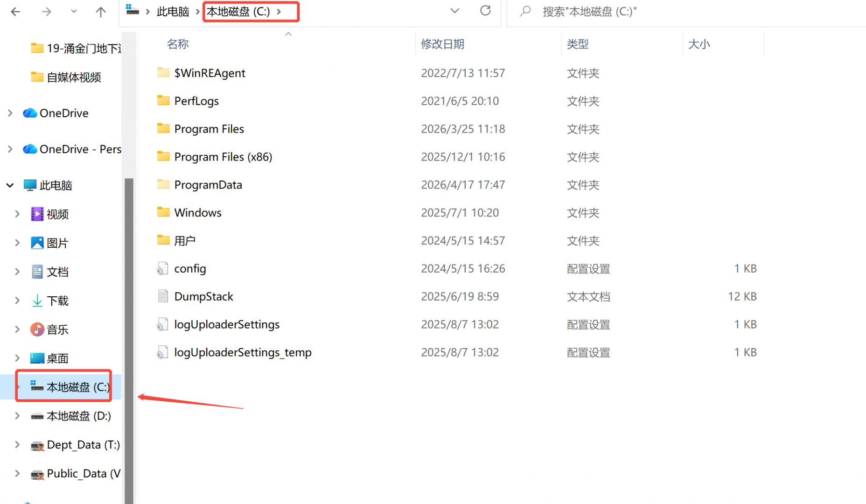Open the Windows folder icon
This screenshot has height=504, width=866.
[x=163, y=212]
